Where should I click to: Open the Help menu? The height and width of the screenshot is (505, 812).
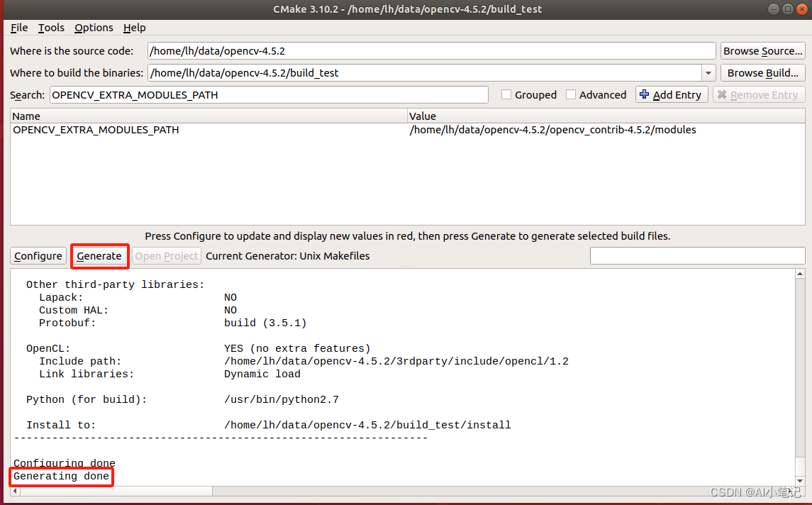(x=135, y=28)
